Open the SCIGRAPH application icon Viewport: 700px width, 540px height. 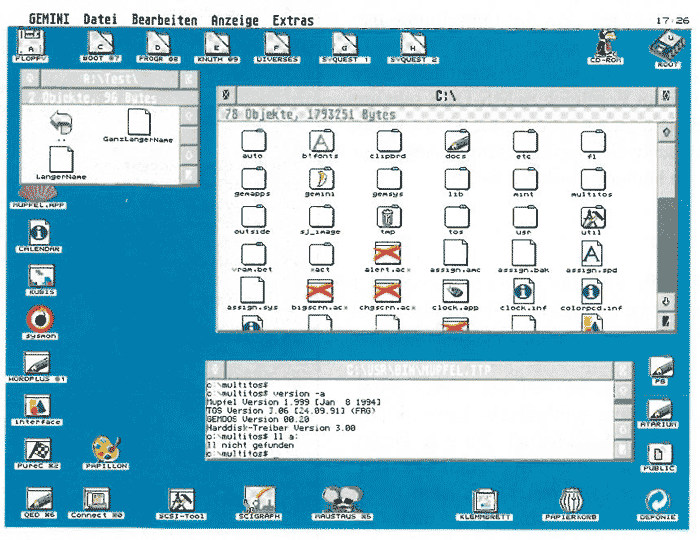259,498
